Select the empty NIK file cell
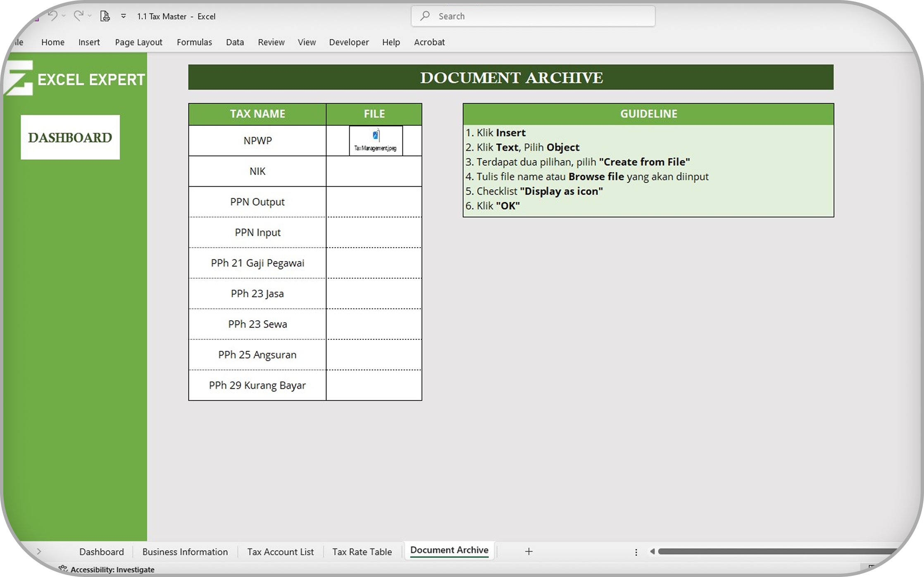The width and height of the screenshot is (924, 577). 374,171
